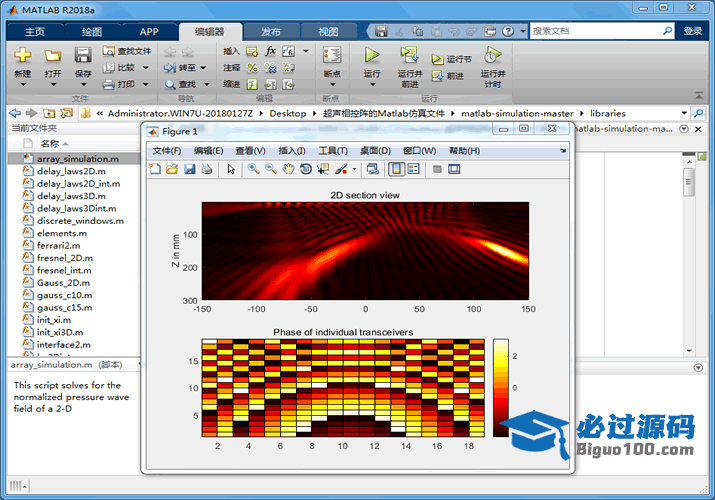The image size is (715, 500).
Task: Click Run and Time (运行并计时) icon
Action: 491,55
